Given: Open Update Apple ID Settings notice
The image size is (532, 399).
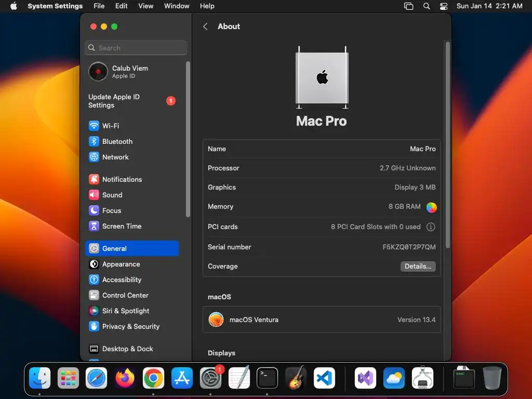Looking at the screenshot, I should pos(131,101).
